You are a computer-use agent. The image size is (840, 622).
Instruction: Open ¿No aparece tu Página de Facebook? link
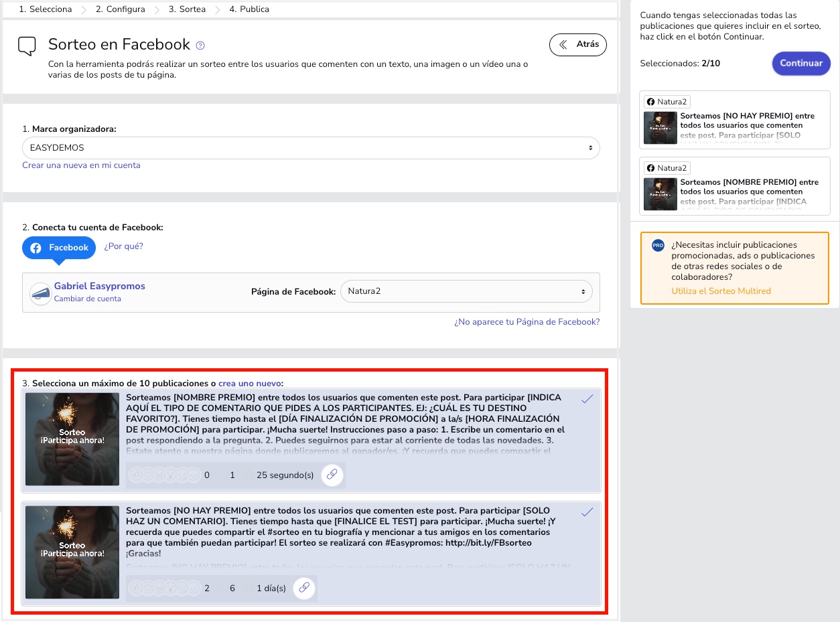click(x=527, y=322)
